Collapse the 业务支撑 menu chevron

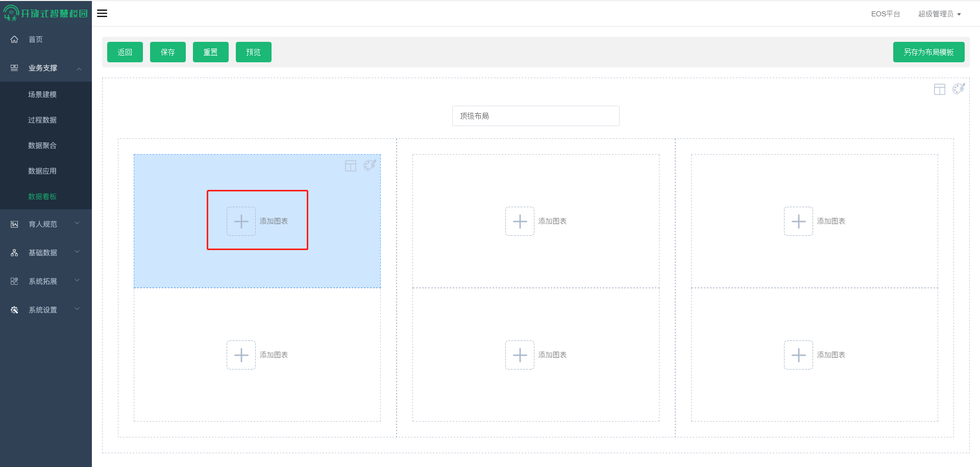[x=79, y=68]
